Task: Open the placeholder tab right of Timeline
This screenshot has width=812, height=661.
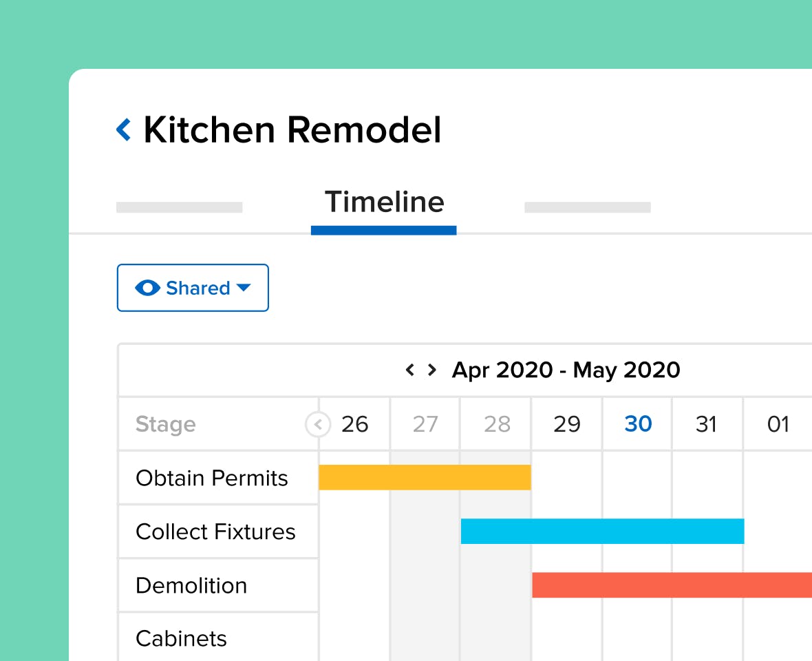Action: (587, 207)
